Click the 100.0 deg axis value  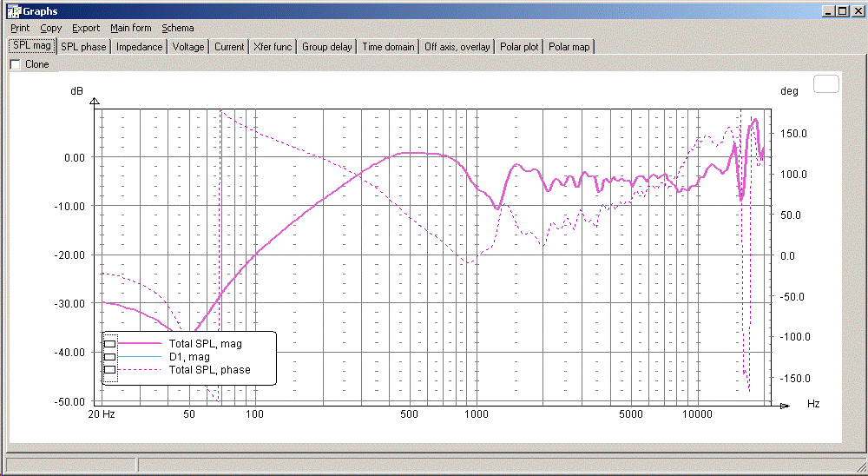point(793,174)
